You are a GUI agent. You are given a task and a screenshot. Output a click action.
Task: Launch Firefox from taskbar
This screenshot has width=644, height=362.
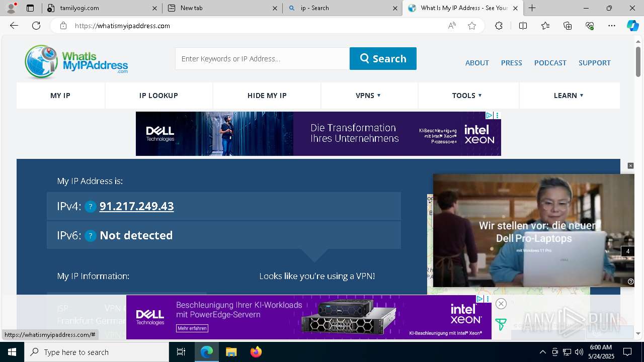pyautogui.click(x=256, y=352)
